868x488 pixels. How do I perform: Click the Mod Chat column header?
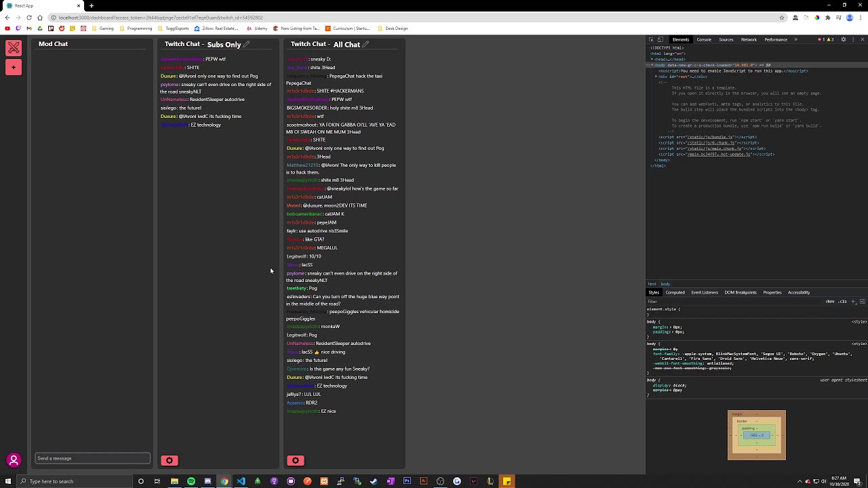point(53,44)
